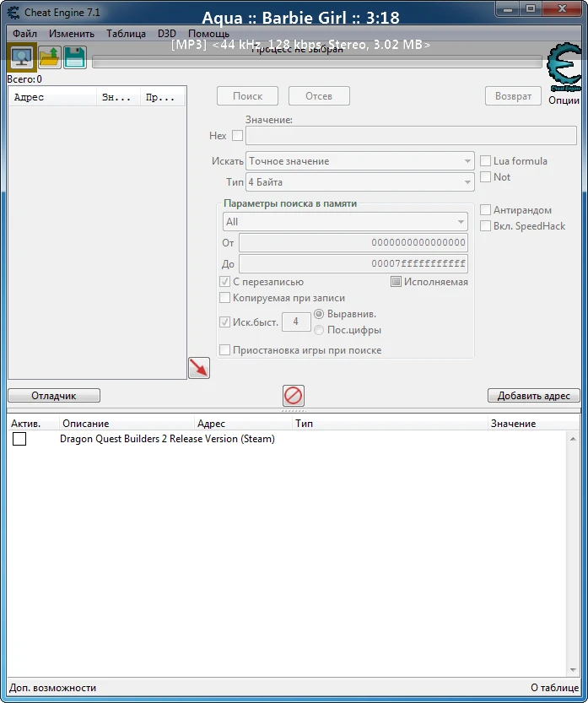Select the Выравнив. radio button
588x703 pixels.
pyautogui.click(x=319, y=314)
